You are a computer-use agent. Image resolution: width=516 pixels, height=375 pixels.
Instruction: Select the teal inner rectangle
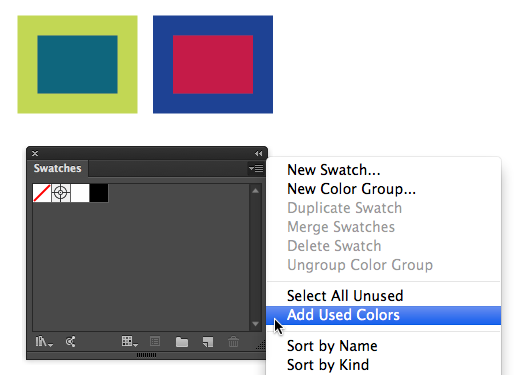(x=77, y=64)
